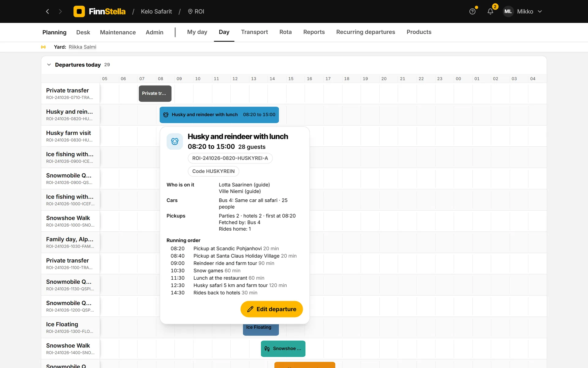
Task: Click the Code HUSKYREIN chip
Action: click(x=213, y=171)
